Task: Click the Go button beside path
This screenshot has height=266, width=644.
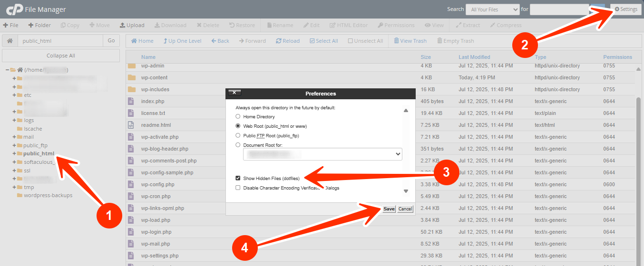Action: pyautogui.click(x=111, y=41)
